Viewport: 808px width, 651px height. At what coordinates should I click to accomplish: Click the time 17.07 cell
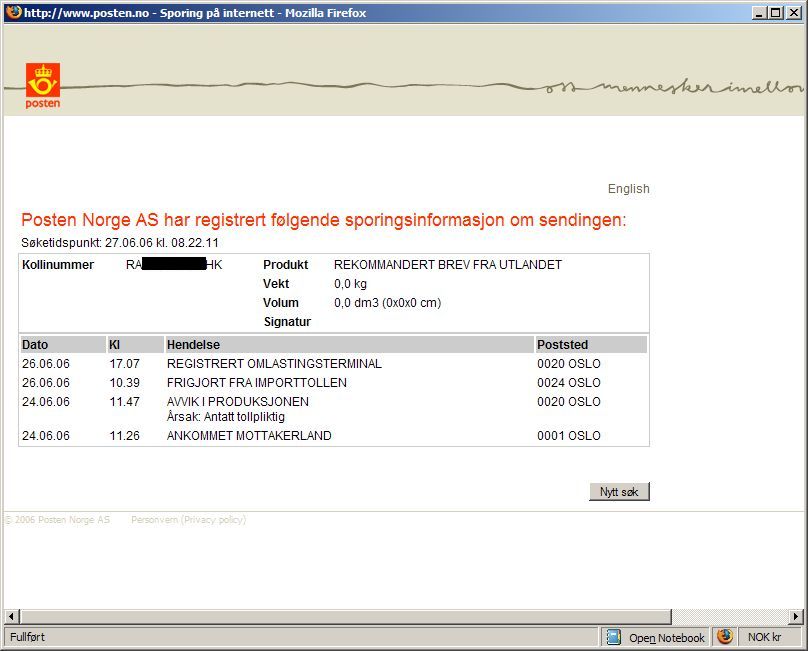tap(124, 364)
